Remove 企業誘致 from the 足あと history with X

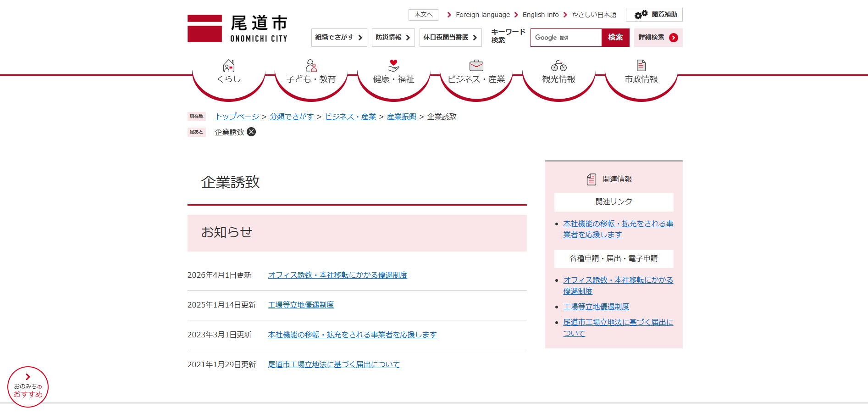tap(251, 132)
